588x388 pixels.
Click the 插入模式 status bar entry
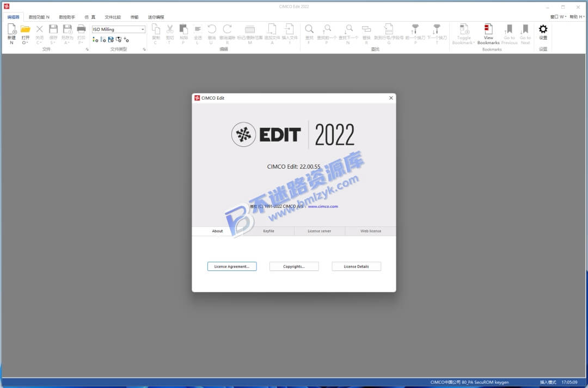pos(548,383)
